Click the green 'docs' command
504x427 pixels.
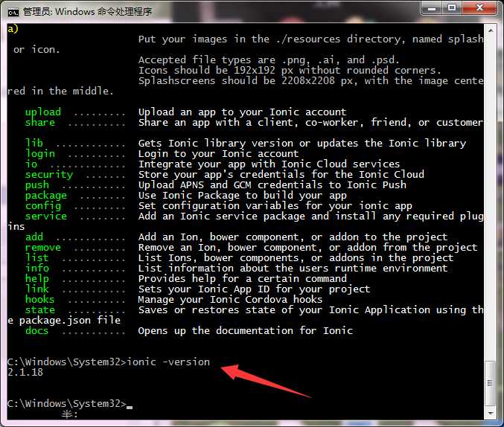(x=37, y=330)
